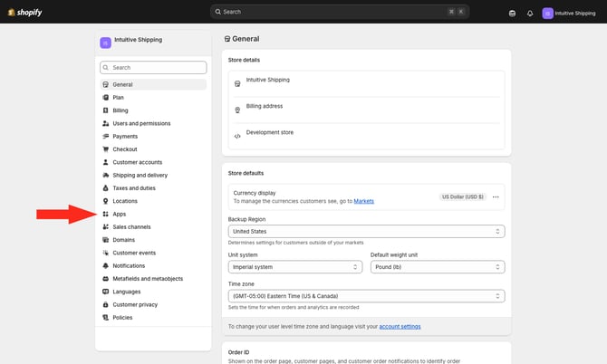Screen dimensions: 607x364
Task: Go to Plan settings
Action: pos(153,98)
